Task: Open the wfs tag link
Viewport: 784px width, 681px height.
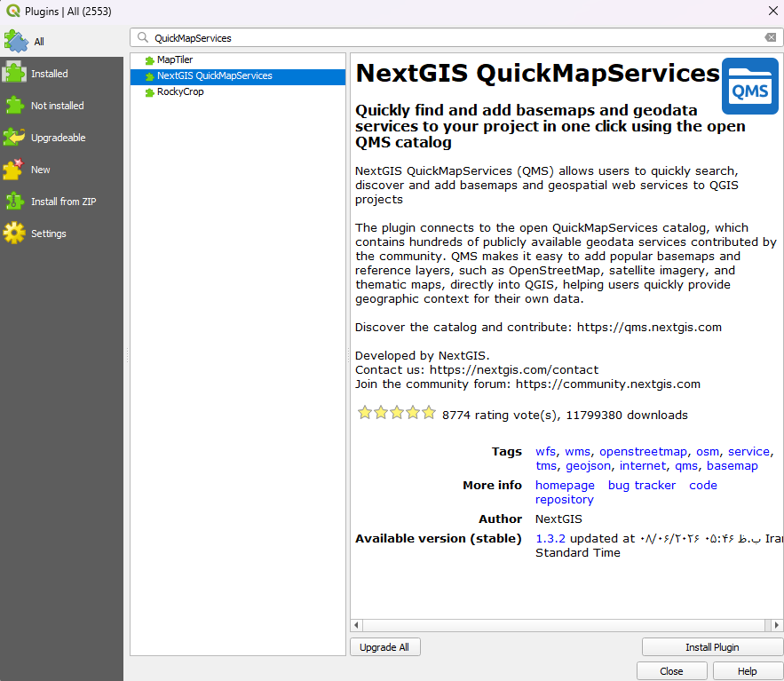Action: (x=545, y=452)
